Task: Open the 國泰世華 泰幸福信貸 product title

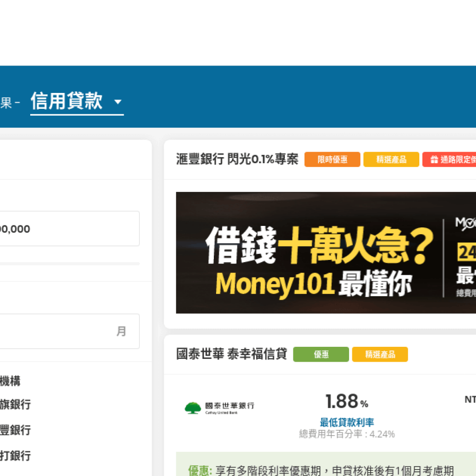Action: point(231,355)
